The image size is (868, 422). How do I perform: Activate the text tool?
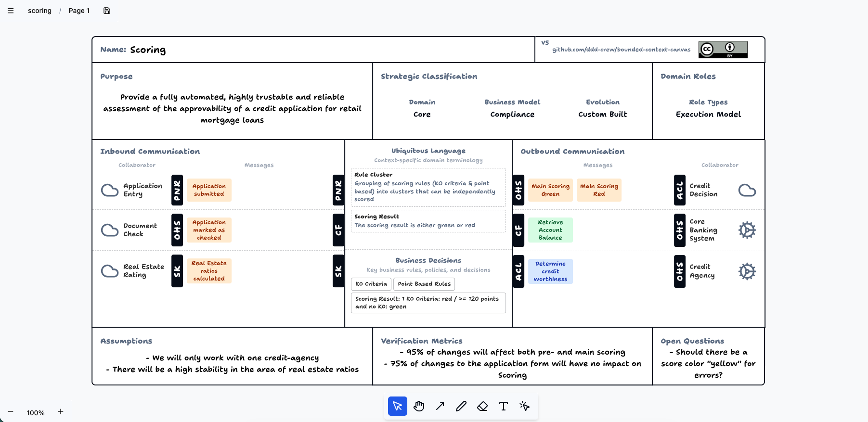(x=504, y=406)
